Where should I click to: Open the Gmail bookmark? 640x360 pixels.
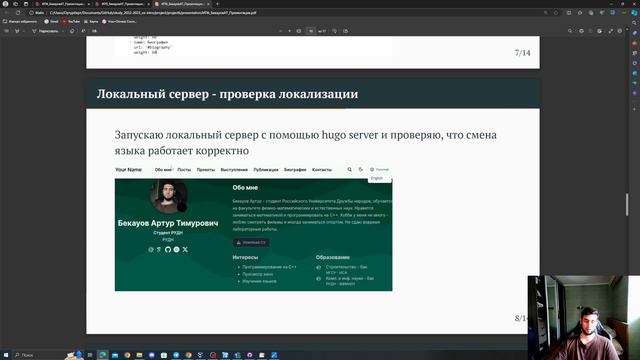pyautogui.click(x=51, y=21)
